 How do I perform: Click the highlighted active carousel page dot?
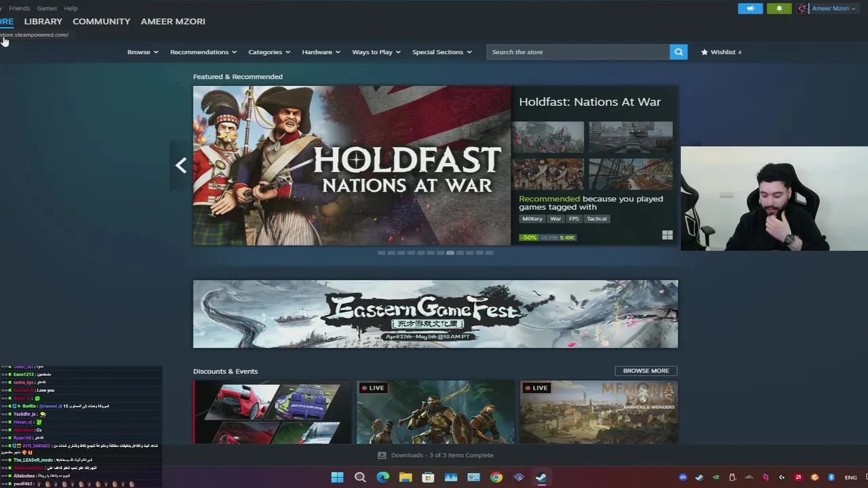click(x=450, y=253)
